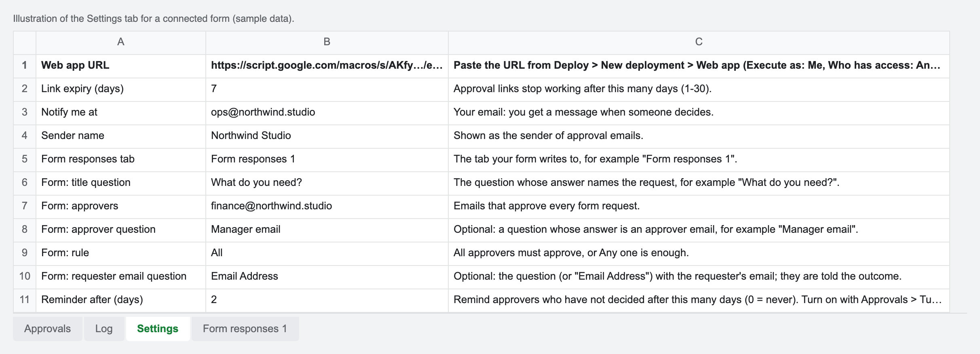Click 'Approval links stop working' description cell
Screen dimensions: 980x354
tap(699, 89)
